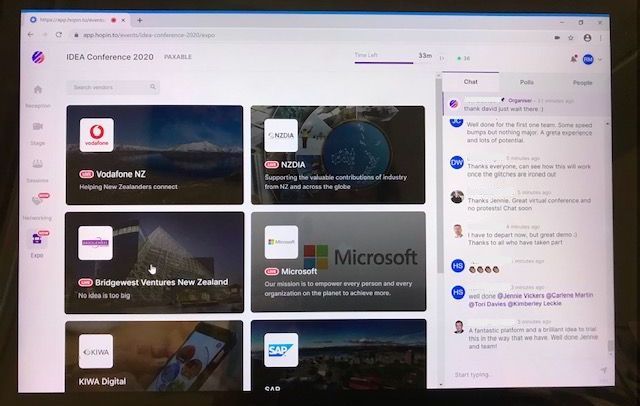Click the chat panel scrollbar
Screen dimensions: 640x406
pyautogui.click(x=610, y=347)
